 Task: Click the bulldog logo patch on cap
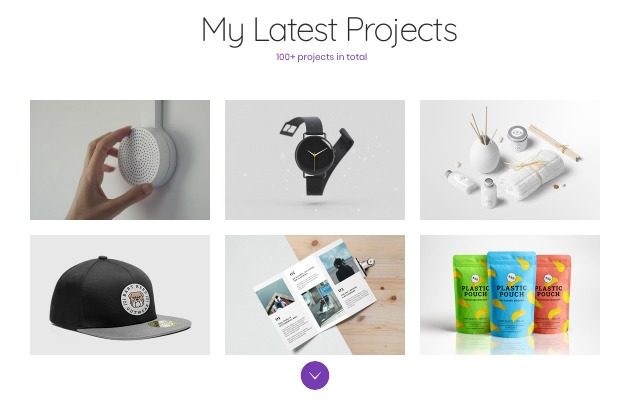coord(137,299)
